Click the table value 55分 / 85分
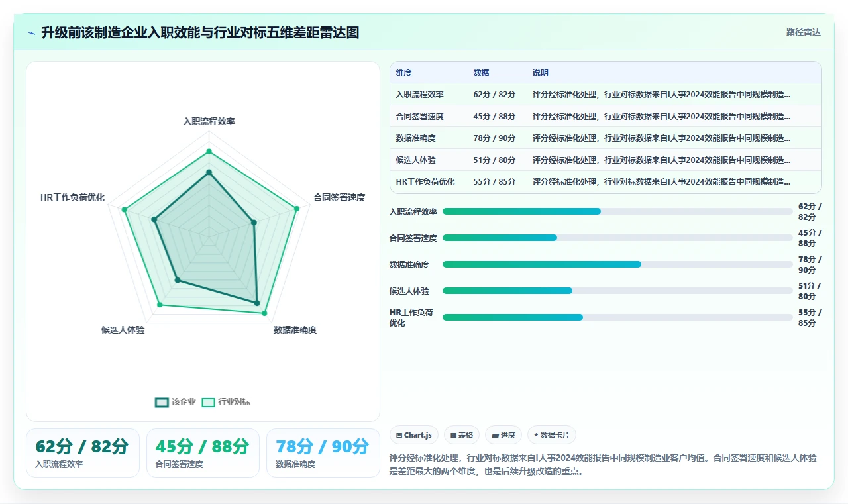 (494, 181)
